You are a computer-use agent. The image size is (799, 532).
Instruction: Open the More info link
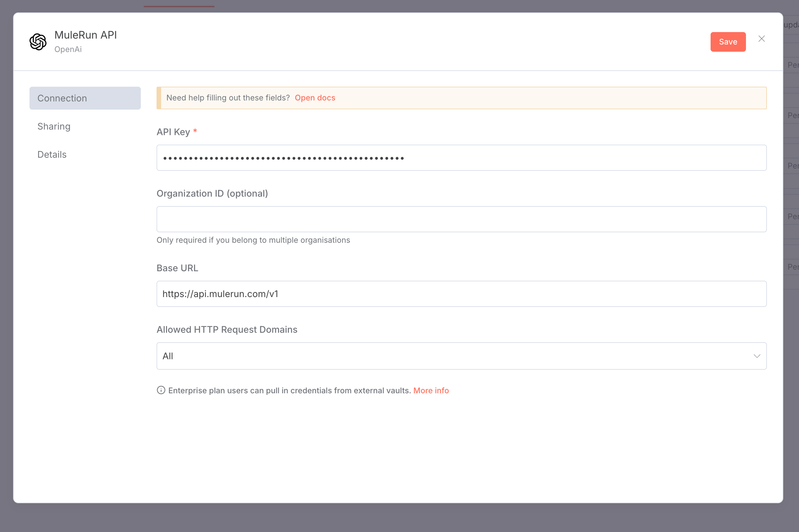pos(431,391)
